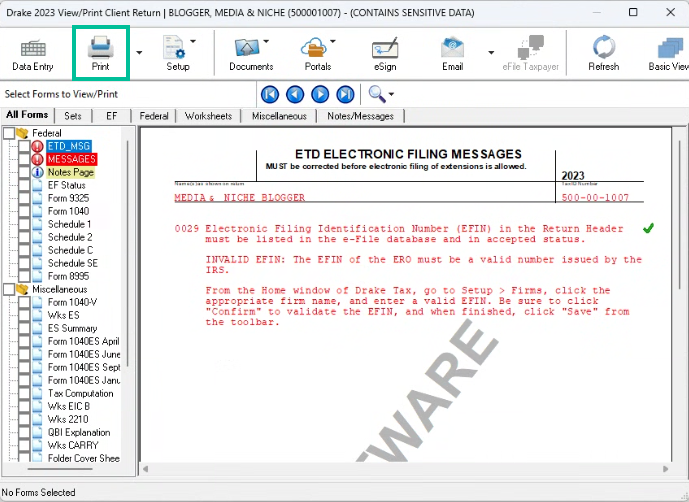
Task: Click the document icon beside Form 1040
Action: (38, 211)
